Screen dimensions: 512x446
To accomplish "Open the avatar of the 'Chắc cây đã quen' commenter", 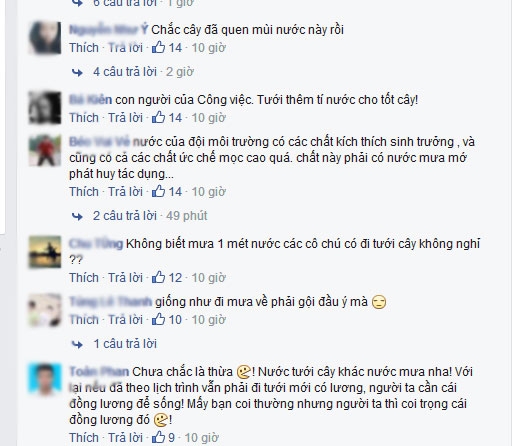I will 45,37.
